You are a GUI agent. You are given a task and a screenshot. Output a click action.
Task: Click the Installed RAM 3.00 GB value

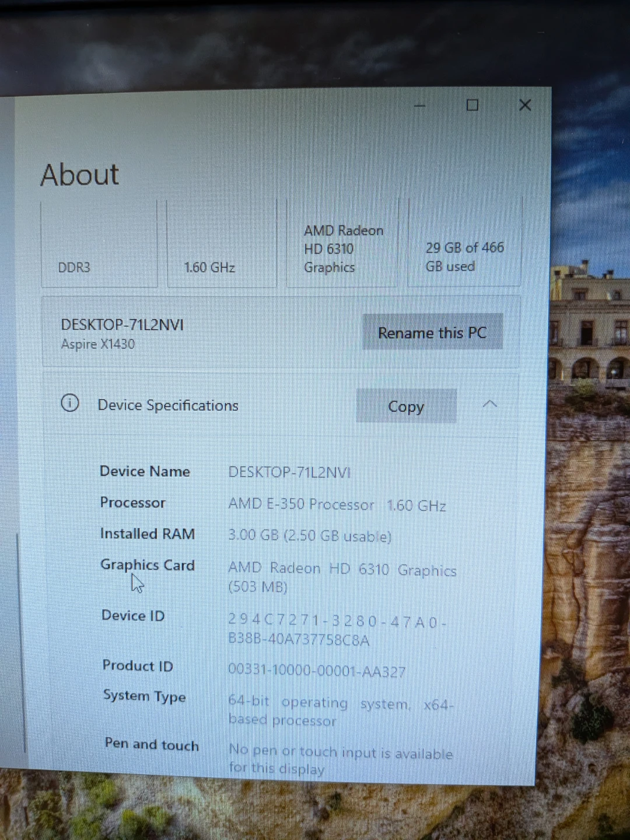point(310,535)
